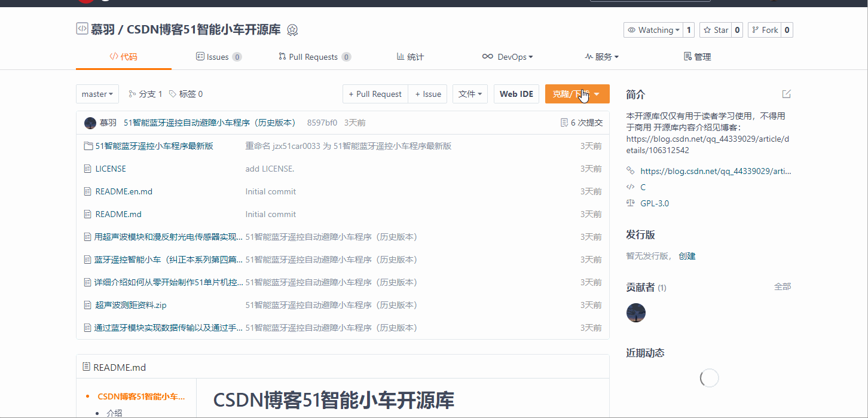868x418 pixels.
Task: Click the 慕羽 owner link in title
Action: point(103,30)
